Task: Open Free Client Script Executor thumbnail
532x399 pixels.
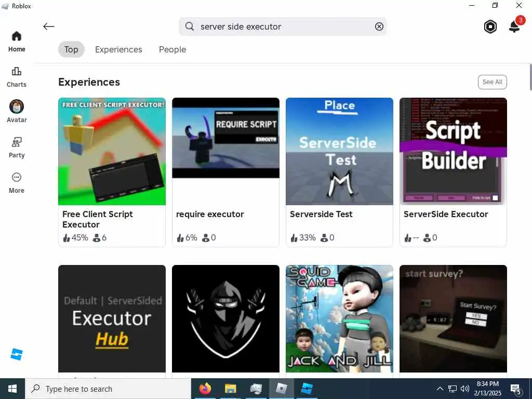Action: pos(112,151)
